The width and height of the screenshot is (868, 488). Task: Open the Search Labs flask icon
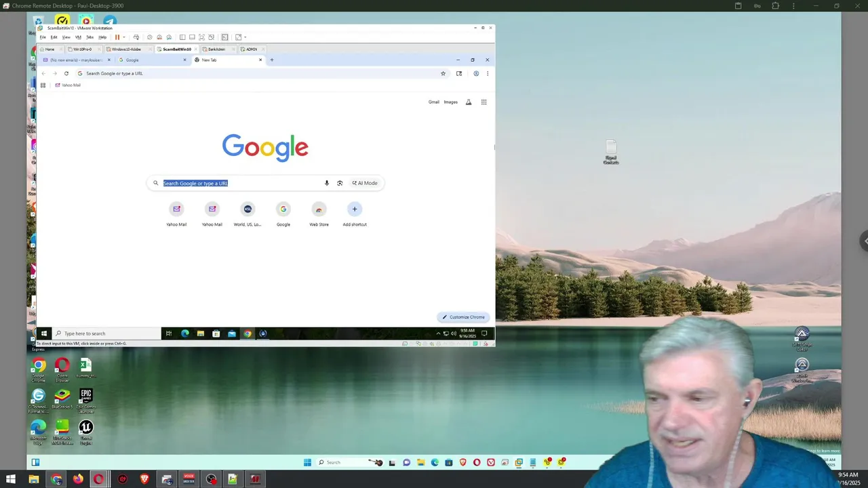click(469, 102)
